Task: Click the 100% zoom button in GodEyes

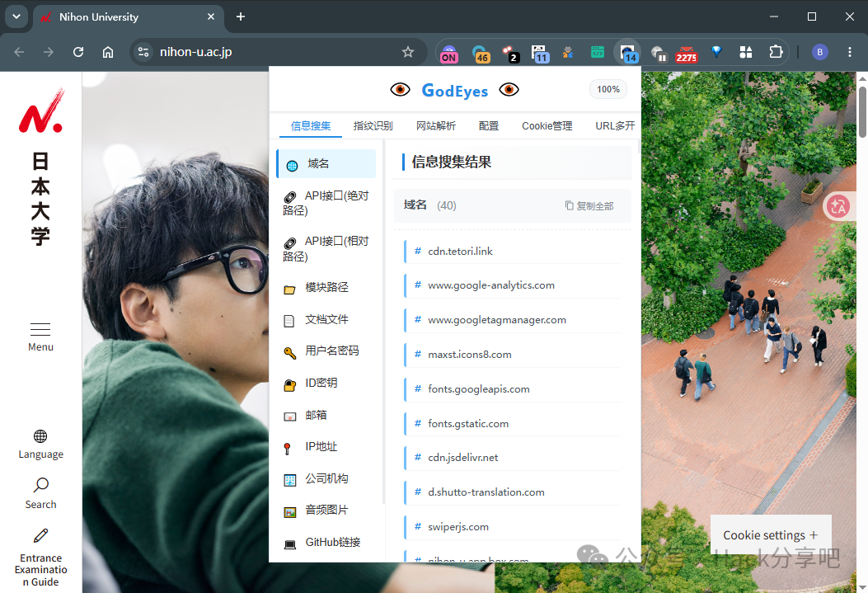Action: coord(608,90)
